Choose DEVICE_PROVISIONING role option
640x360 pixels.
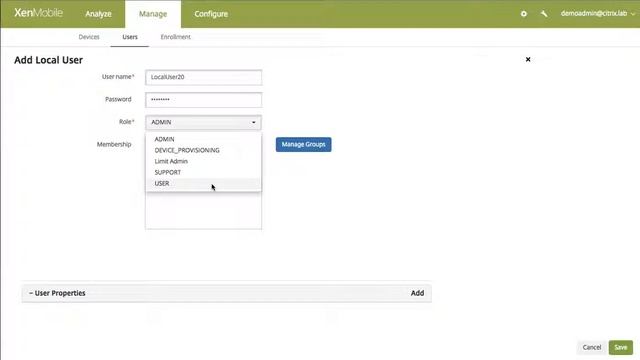point(203,150)
